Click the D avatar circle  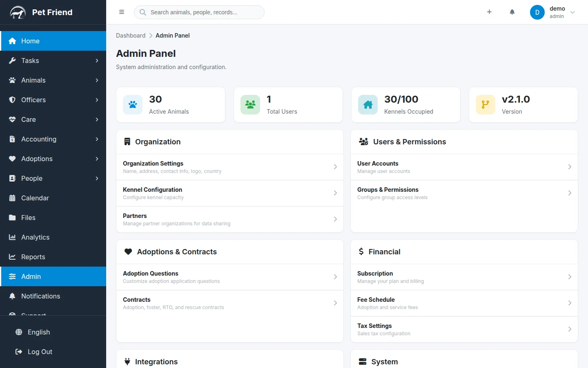coord(537,12)
